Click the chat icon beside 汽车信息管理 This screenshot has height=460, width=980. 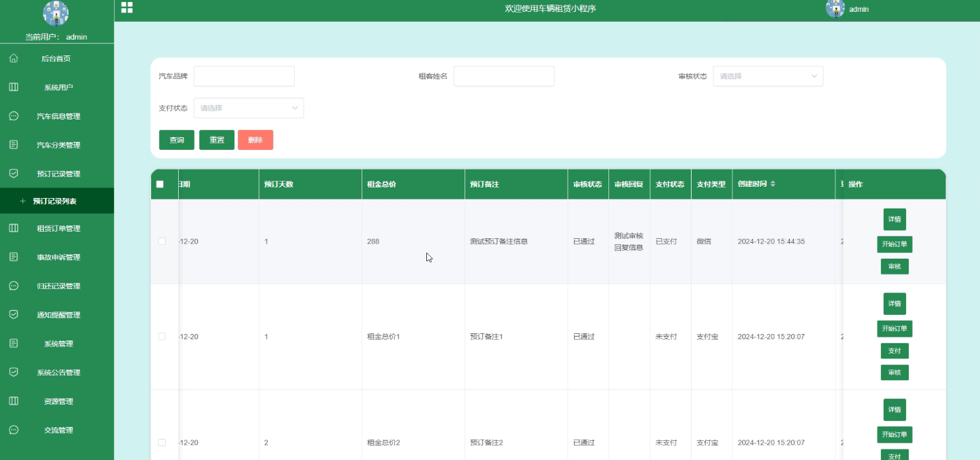click(x=14, y=116)
